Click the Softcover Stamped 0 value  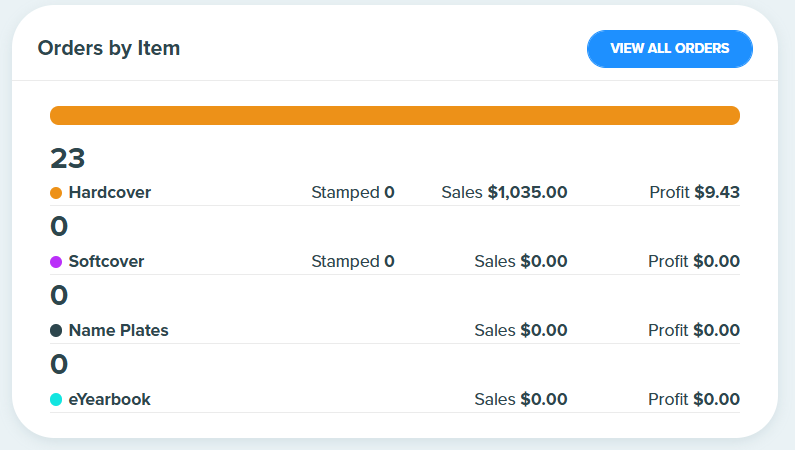tap(389, 261)
